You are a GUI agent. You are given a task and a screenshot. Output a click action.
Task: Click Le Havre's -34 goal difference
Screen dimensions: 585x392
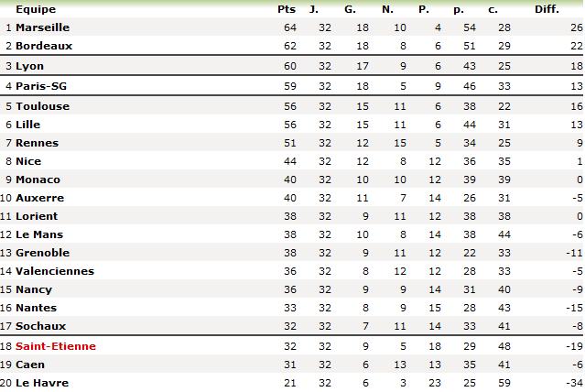(574, 383)
